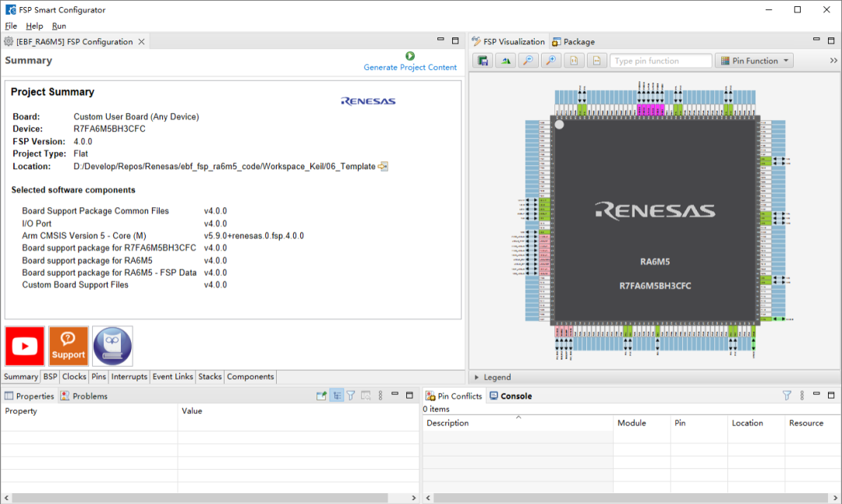Select the Summary tab
842x504 pixels.
21,377
